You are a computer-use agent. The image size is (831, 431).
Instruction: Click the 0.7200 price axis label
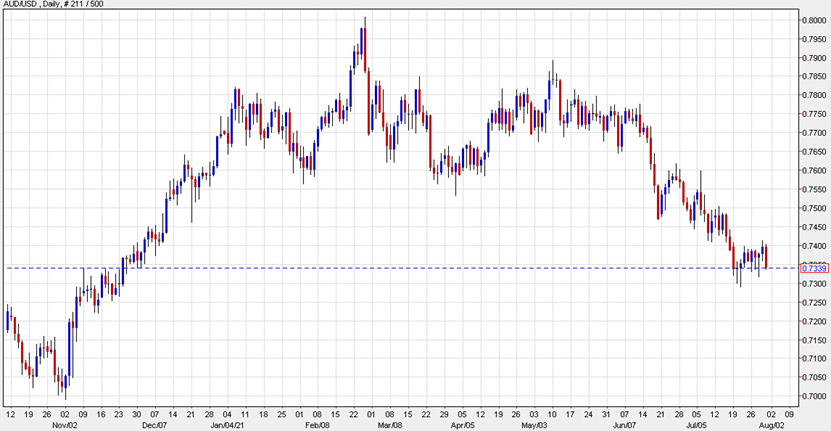[815, 322]
